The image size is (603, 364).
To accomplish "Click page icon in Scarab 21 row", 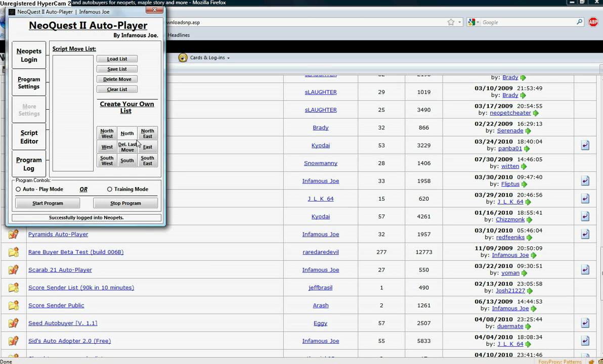I will tap(585, 270).
